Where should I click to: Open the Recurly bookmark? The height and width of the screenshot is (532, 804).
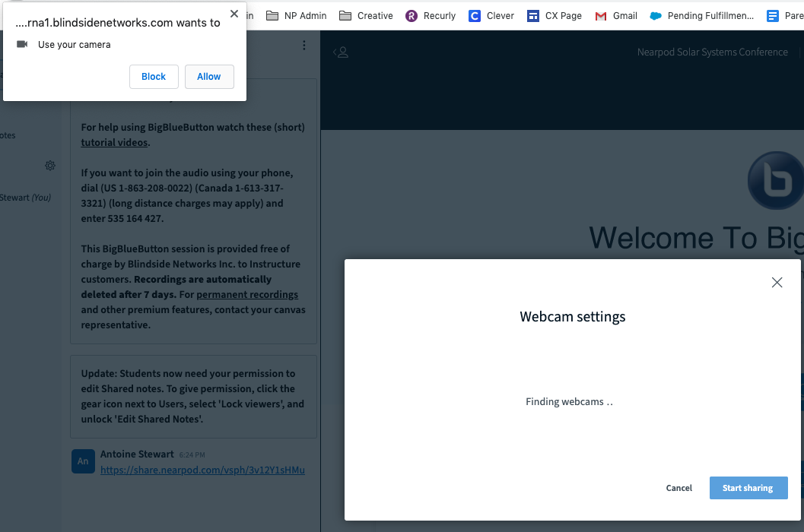pos(431,15)
